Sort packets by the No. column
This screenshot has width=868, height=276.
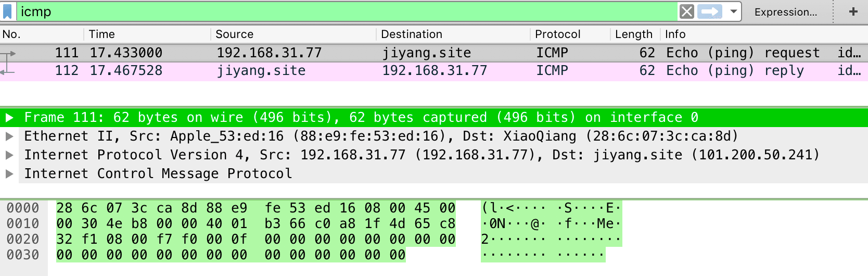(42, 34)
